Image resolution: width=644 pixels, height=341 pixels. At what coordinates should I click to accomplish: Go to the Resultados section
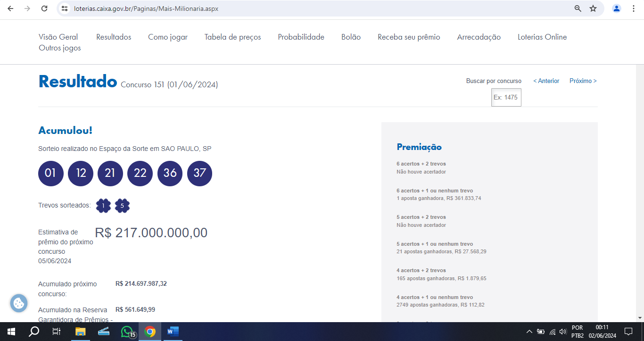(114, 37)
